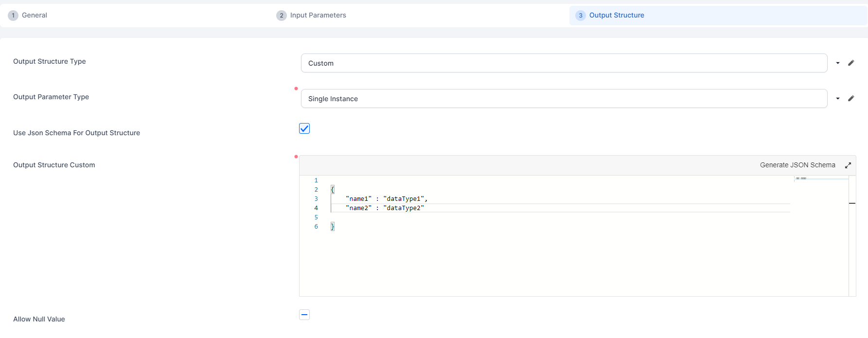Expand the code editor to fullscreen
Image resolution: width=868 pixels, height=338 pixels.
point(848,165)
